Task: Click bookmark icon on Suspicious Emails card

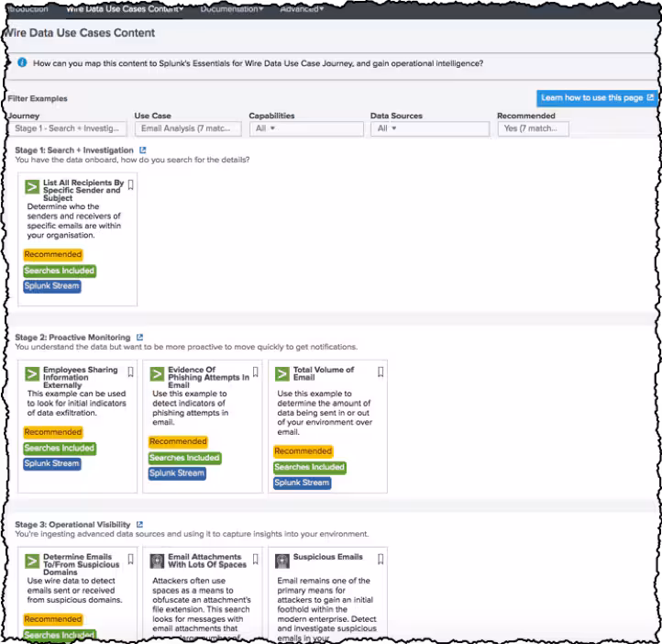Action: (x=381, y=559)
